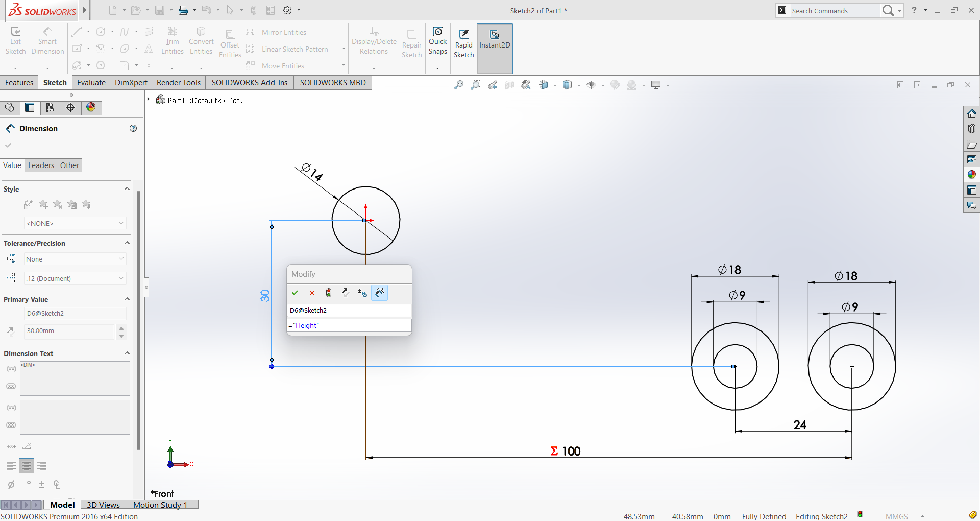Increase primary value with the up spinner
The width and height of the screenshot is (980, 521).
tap(121, 328)
